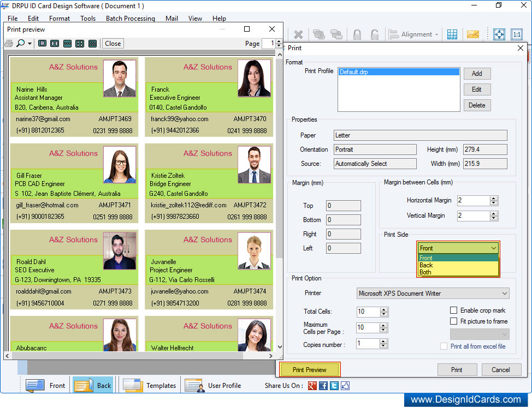Click the delete X icon in main toolbar

tap(298, 34)
